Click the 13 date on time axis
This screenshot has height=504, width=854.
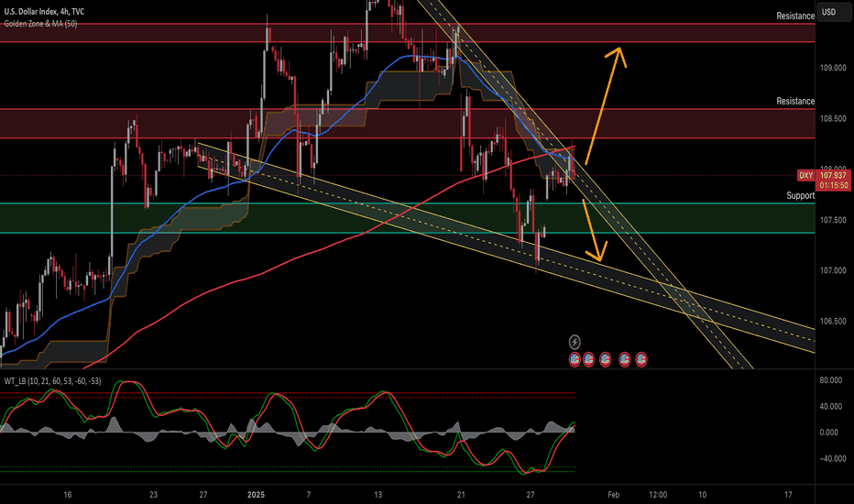pos(378,495)
